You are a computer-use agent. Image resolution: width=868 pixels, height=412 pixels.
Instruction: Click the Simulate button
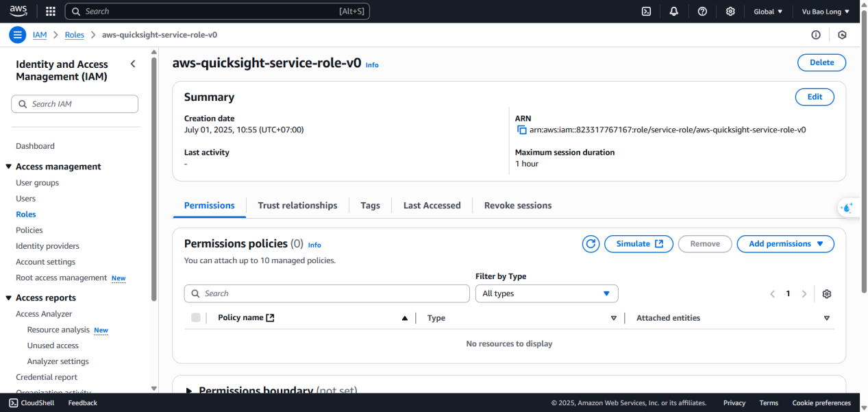tap(638, 244)
